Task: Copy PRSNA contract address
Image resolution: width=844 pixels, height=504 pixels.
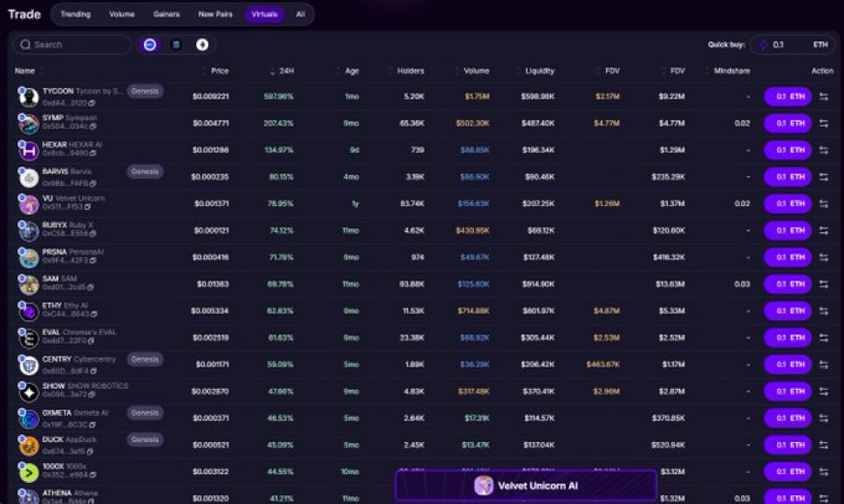Action: click(x=93, y=261)
